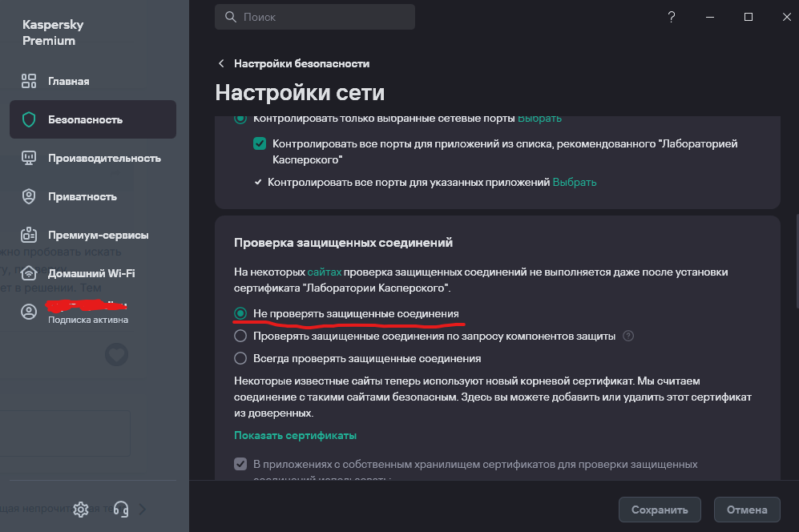The height and width of the screenshot is (532, 799).
Task: Select Безопасность in the sidebar
Action: (x=93, y=119)
